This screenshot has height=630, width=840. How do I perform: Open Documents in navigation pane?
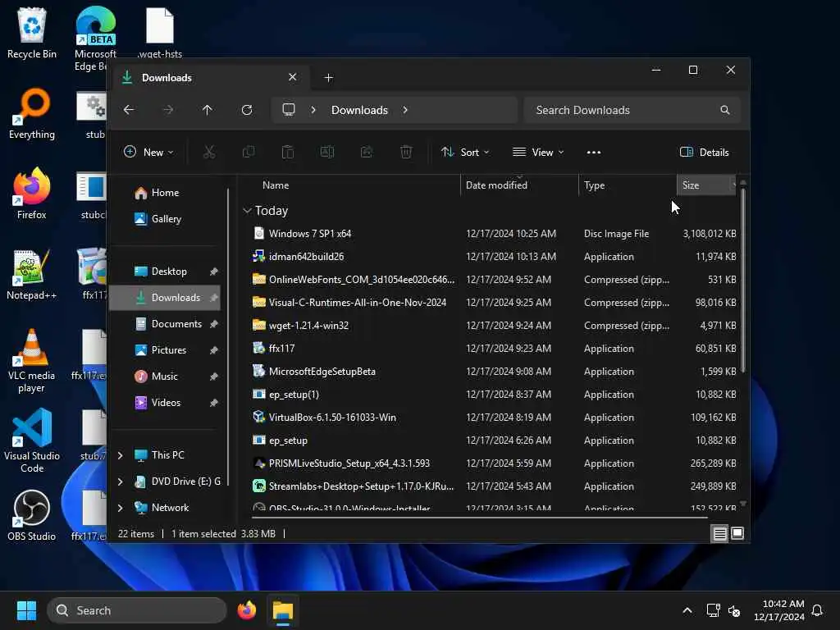[x=165, y=324]
